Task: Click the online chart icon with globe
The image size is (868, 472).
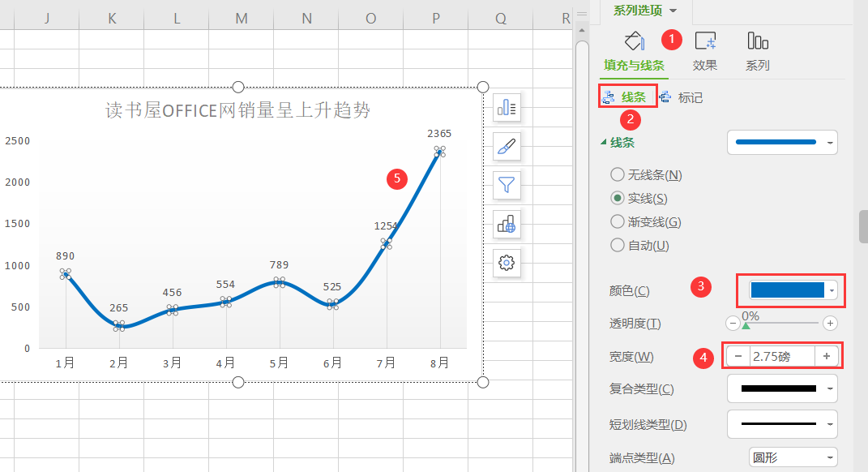Action: point(507,224)
